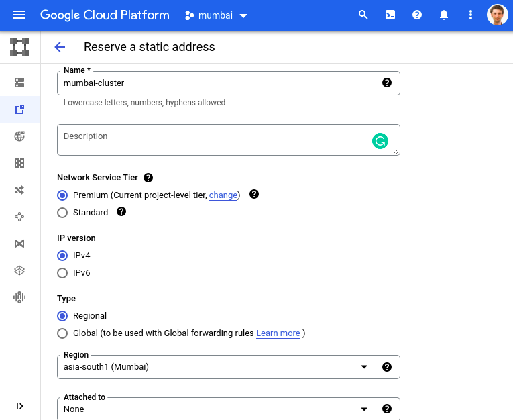Open VPC network peering sidebar icon
Image resolution: width=513 pixels, height=420 pixels.
(x=19, y=217)
